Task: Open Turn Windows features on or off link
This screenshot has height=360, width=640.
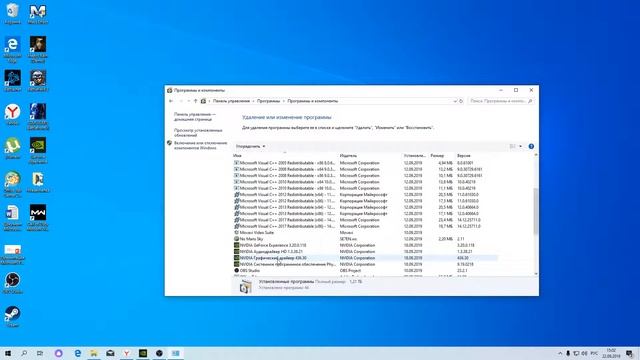Action: coord(200,145)
